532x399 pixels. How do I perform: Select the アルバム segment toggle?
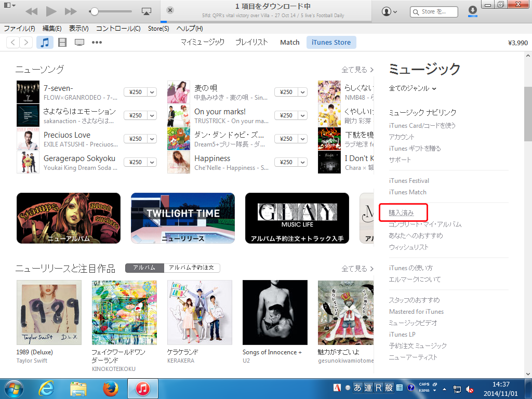[x=144, y=268]
